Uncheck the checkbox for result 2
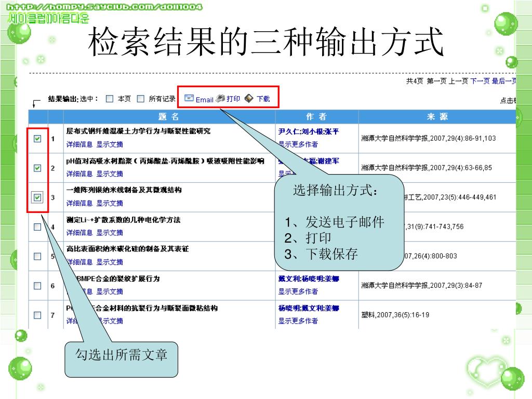532x399 pixels. click(x=37, y=168)
